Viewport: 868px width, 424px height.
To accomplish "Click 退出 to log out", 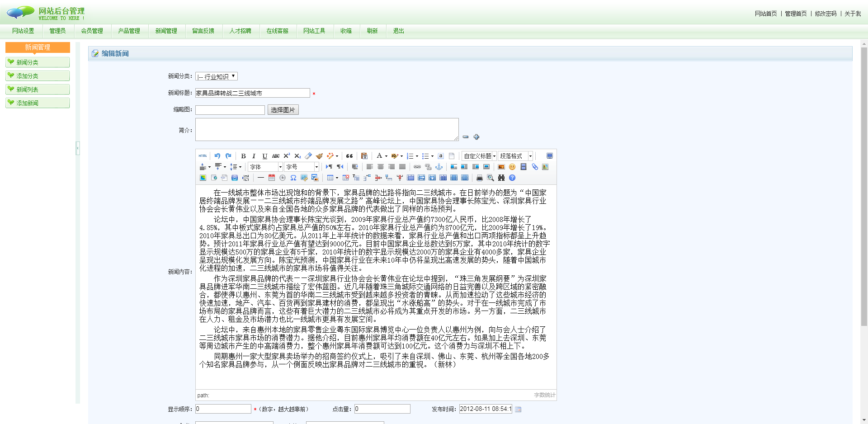I will pos(398,31).
